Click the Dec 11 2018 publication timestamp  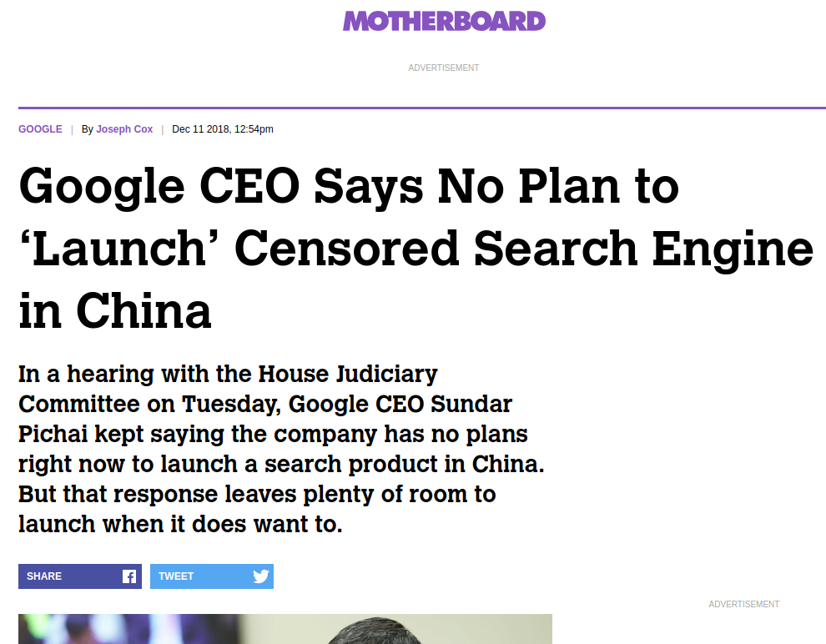pos(222,129)
